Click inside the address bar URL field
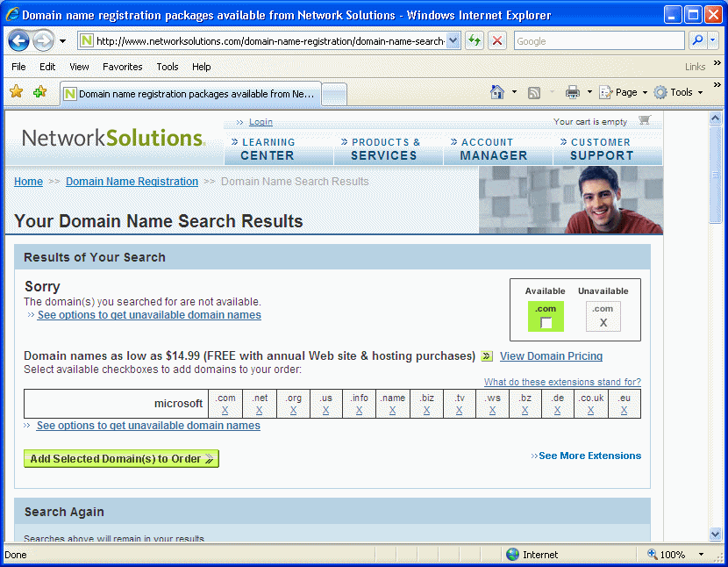Screen dimensions: 728x567 [x=270, y=41]
